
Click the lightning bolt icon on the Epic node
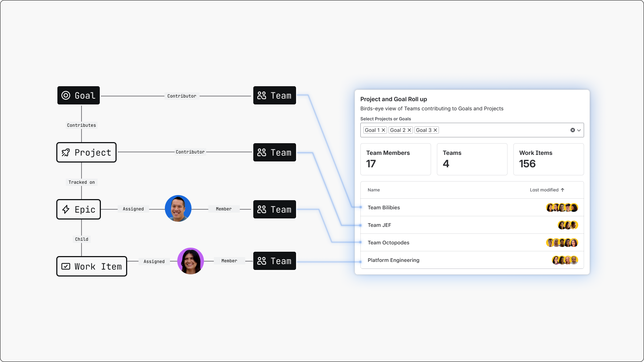click(66, 209)
